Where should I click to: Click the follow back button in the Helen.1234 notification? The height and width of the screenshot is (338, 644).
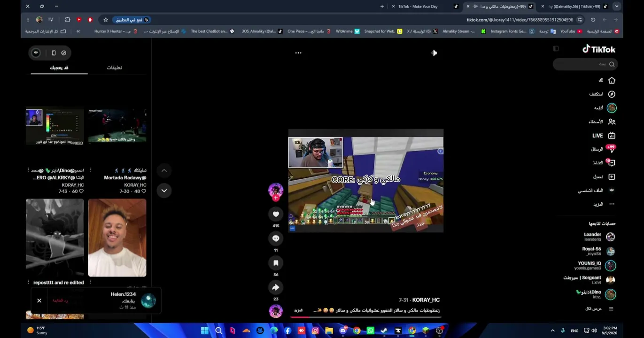pos(61,300)
